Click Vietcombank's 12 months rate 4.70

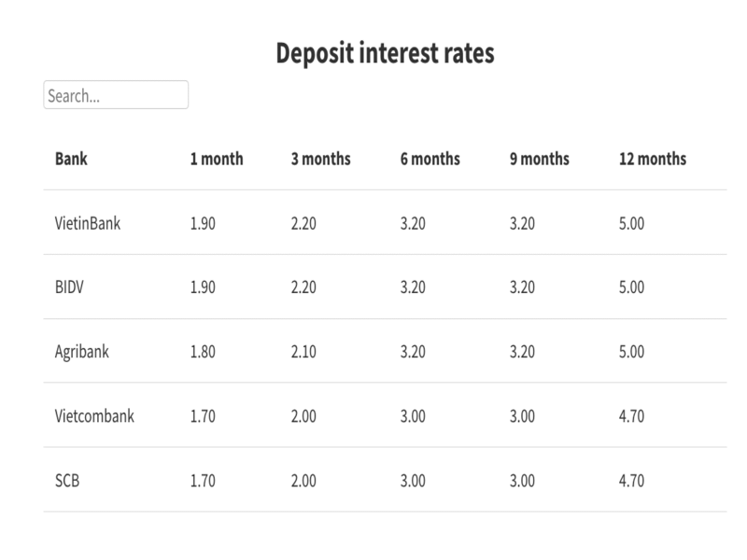(631, 416)
